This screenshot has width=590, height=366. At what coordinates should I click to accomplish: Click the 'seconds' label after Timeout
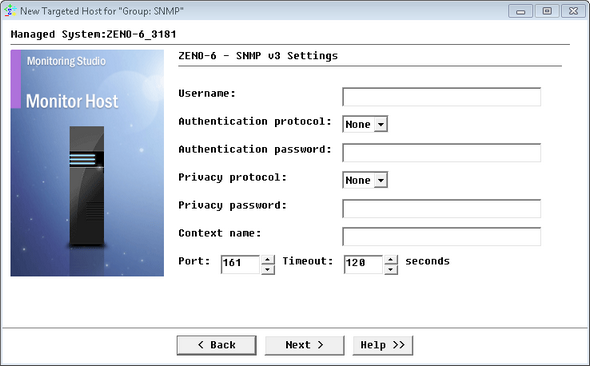pyautogui.click(x=427, y=261)
